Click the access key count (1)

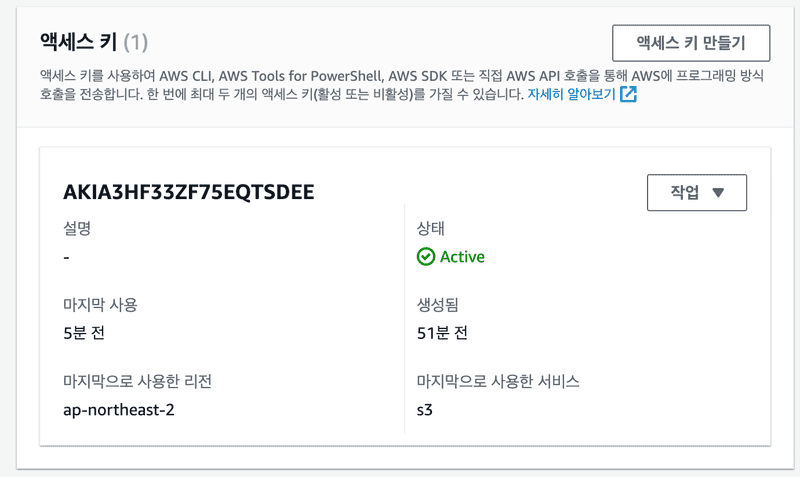point(136,42)
